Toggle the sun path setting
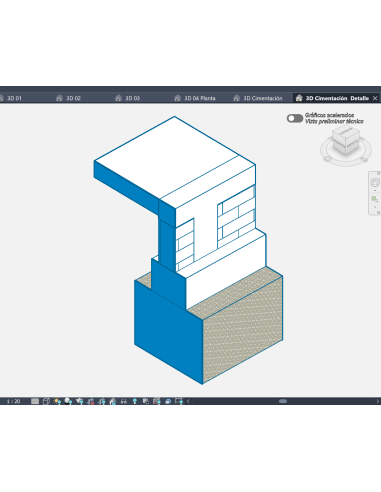This screenshot has height=492, width=381. pos(57,401)
